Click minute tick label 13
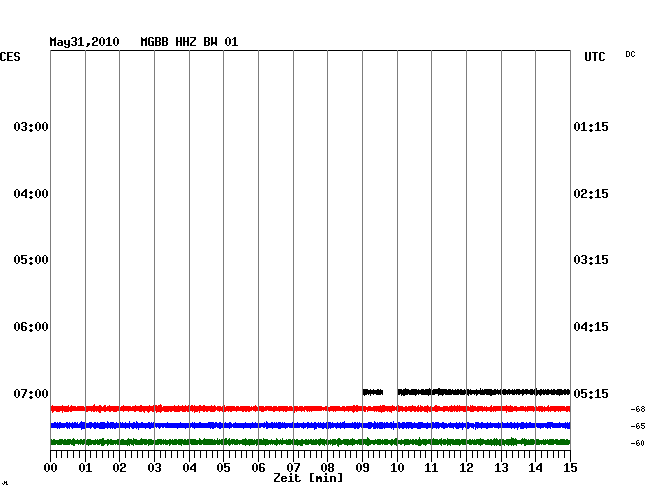Viewport: 650px width, 494px height. click(x=501, y=468)
